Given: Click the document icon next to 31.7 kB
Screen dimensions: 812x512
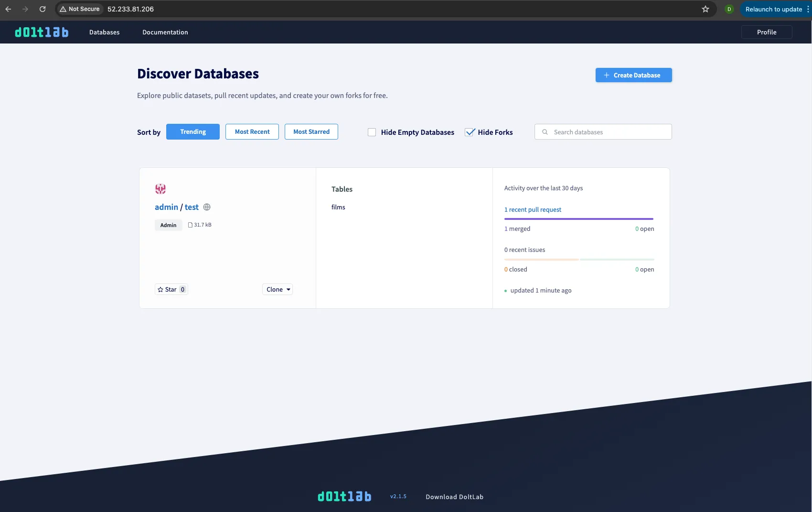Looking at the screenshot, I should [x=191, y=225].
